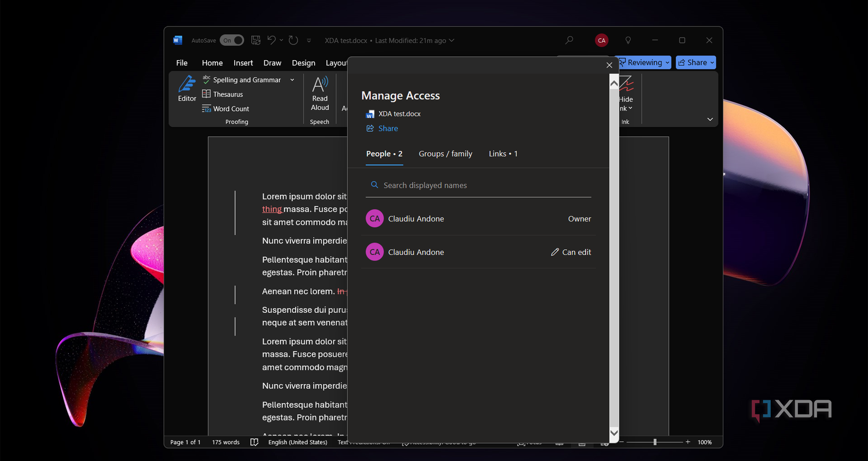Open the Thesaurus
Viewport: 868px width, 461px height.
click(x=222, y=94)
